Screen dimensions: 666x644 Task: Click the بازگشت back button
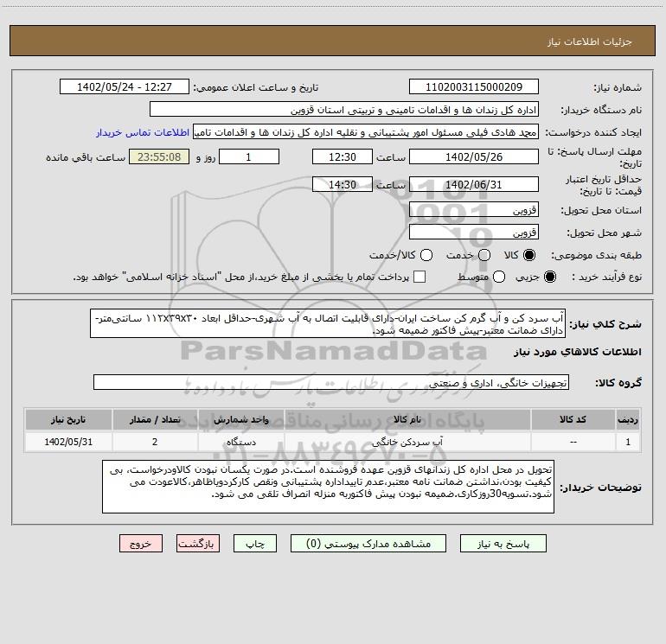198,544
